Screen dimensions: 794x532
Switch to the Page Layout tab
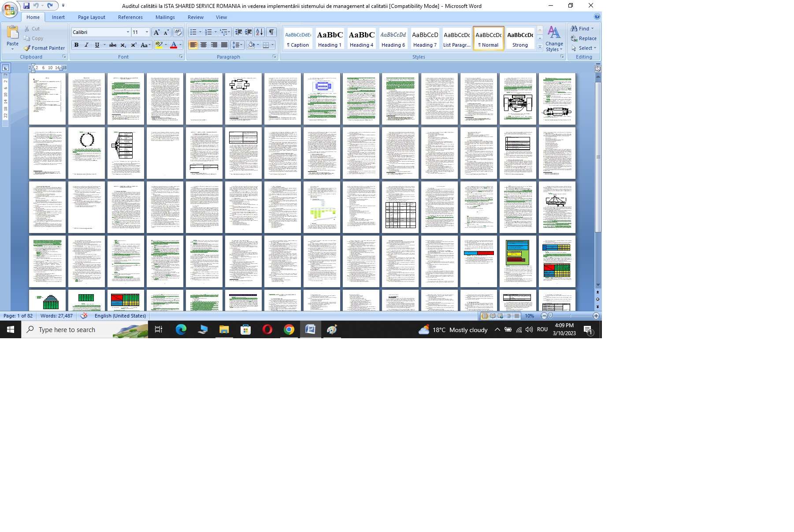pos(91,17)
